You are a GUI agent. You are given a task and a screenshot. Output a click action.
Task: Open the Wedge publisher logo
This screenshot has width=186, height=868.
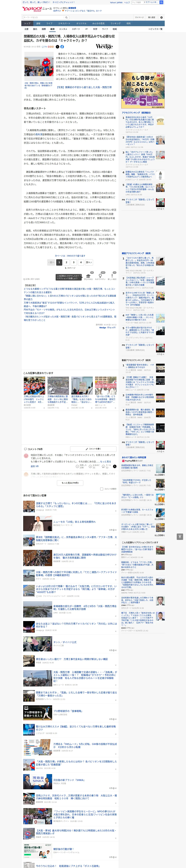[x=104, y=46]
